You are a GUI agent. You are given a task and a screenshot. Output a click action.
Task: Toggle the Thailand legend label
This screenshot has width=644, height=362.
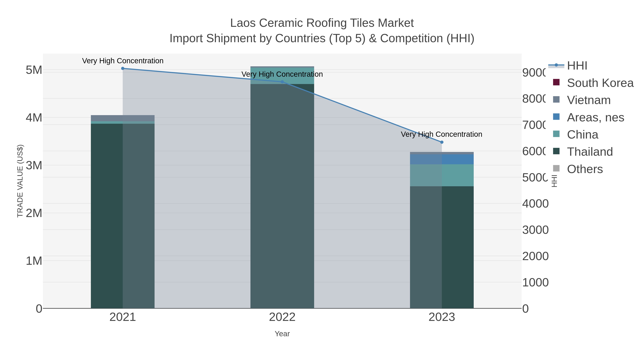point(590,152)
